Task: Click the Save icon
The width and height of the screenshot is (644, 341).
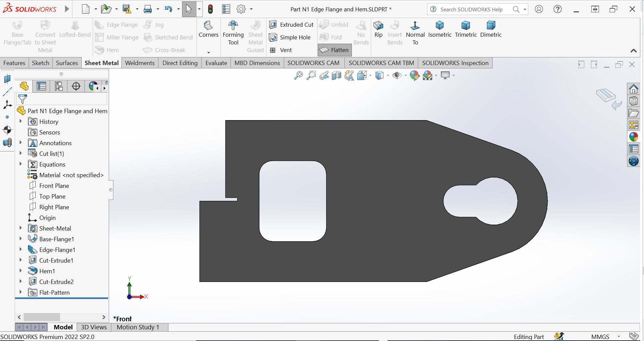Action: (x=127, y=9)
